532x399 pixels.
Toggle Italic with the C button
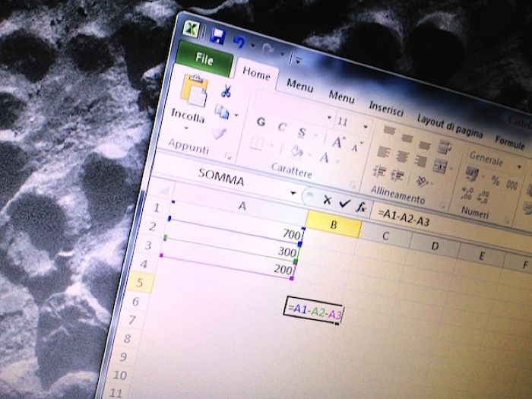[x=282, y=127]
